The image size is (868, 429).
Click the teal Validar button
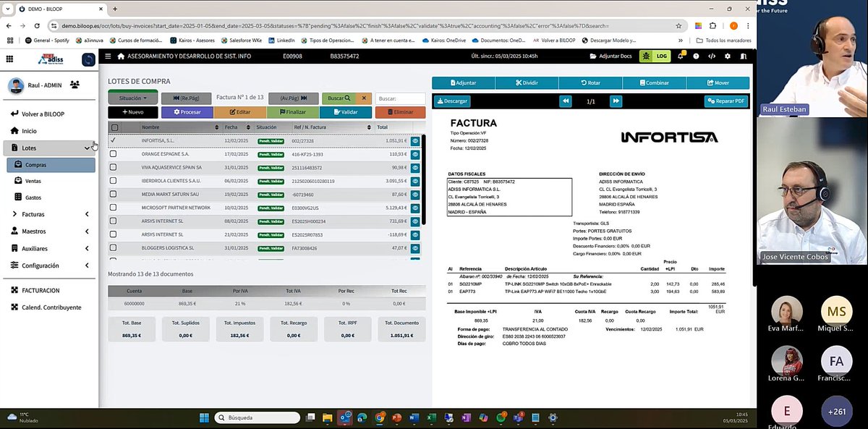point(345,112)
